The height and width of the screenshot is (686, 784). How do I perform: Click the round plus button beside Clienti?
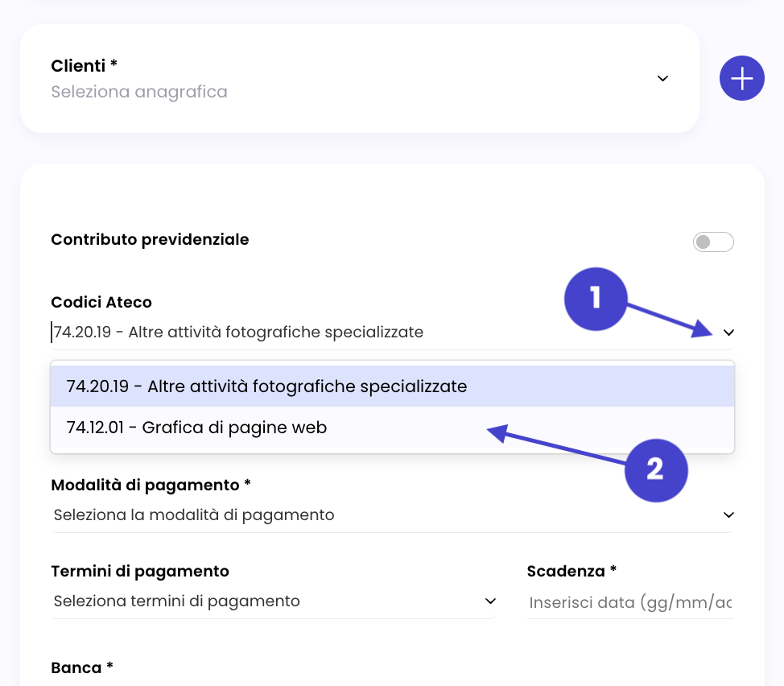click(x=741, y=79)
